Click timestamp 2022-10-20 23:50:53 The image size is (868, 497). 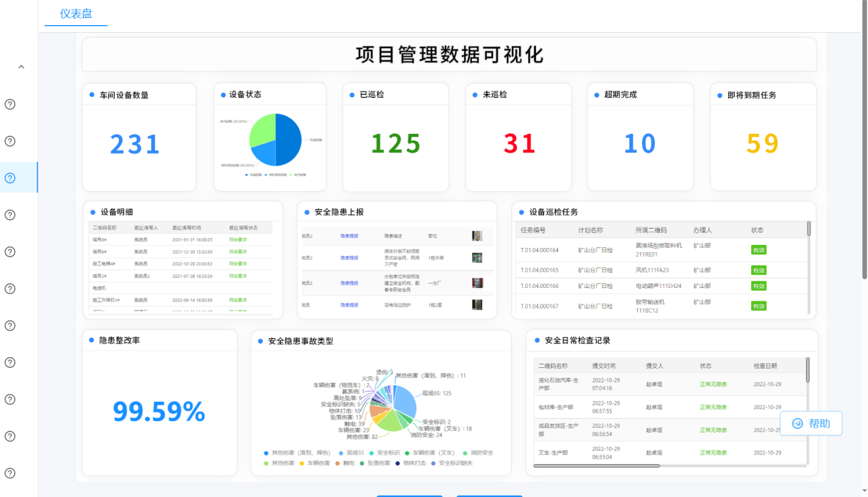tap(192, 263)
